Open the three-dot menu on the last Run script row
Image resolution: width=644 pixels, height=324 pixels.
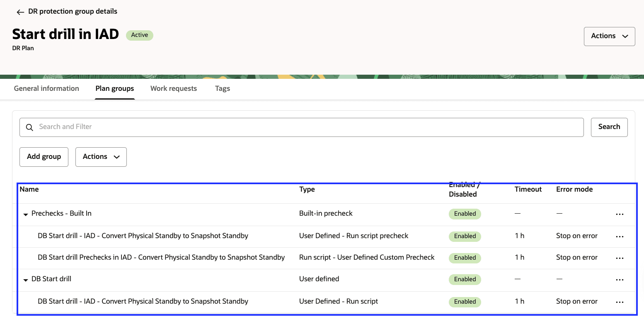(x=620, y=302)
